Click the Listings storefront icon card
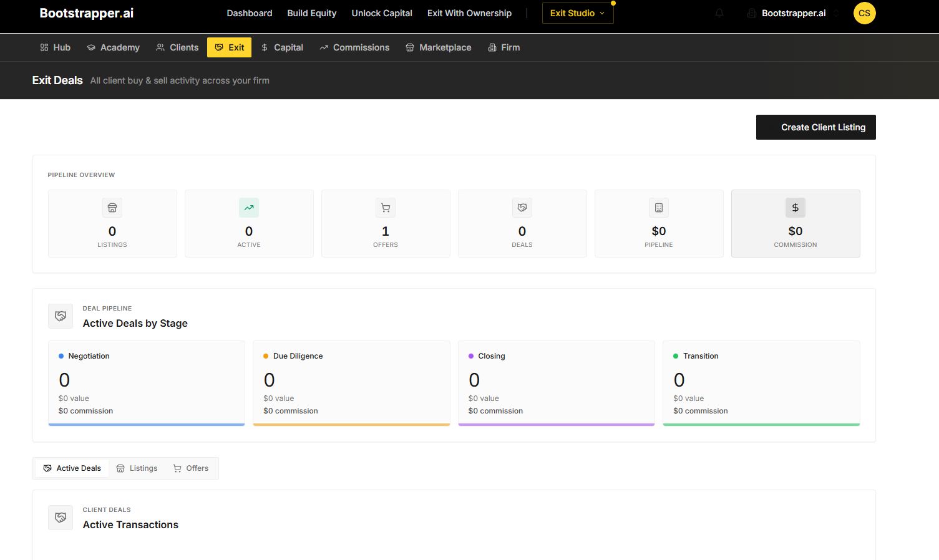Screen dimensions: 939x560 click(112, 208)
